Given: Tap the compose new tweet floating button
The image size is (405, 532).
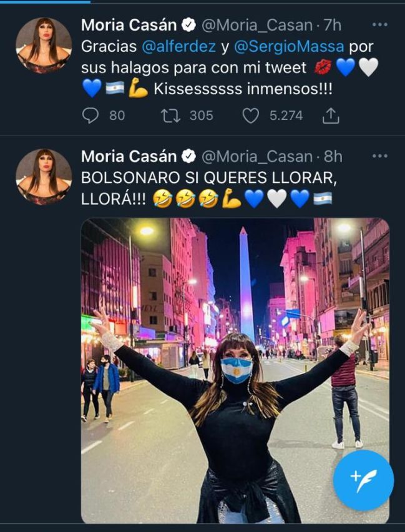Looking at the screenshot, I should (363, 480).
